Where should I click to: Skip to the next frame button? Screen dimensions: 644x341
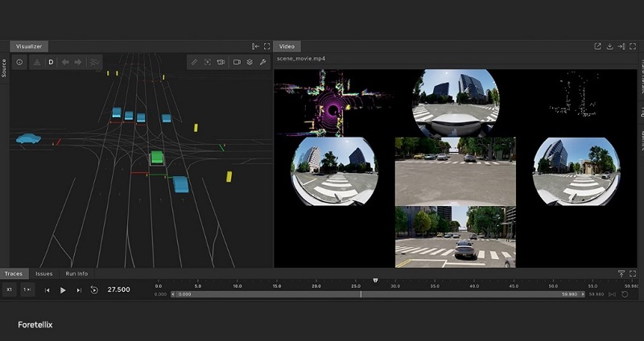click(78, 290)
